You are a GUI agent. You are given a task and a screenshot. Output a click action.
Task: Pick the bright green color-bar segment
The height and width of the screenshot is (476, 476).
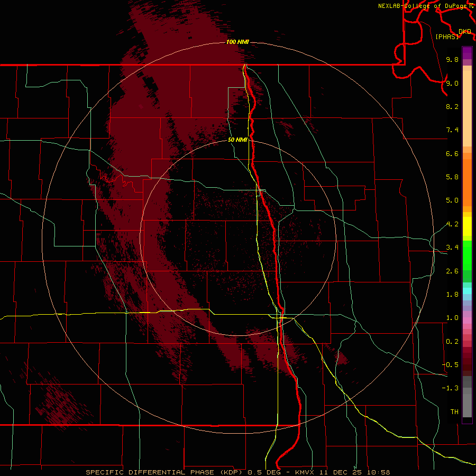[x=467, y=255]
